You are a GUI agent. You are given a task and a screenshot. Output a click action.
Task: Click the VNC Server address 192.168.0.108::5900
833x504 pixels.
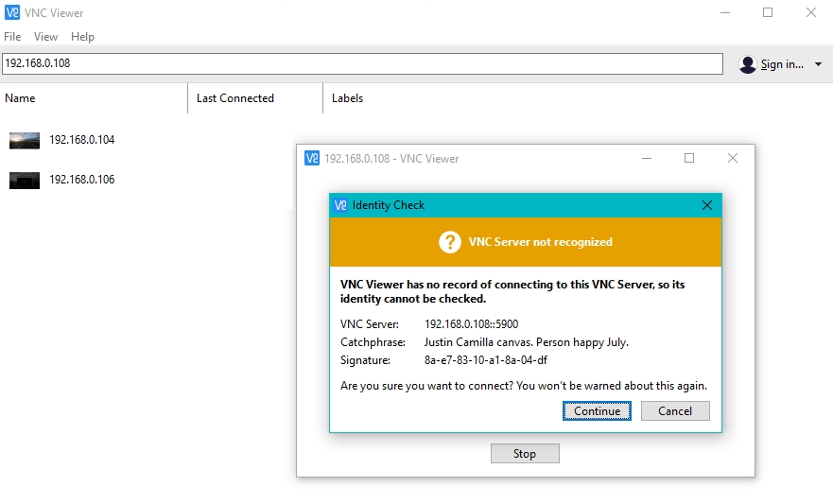(471, 324)
